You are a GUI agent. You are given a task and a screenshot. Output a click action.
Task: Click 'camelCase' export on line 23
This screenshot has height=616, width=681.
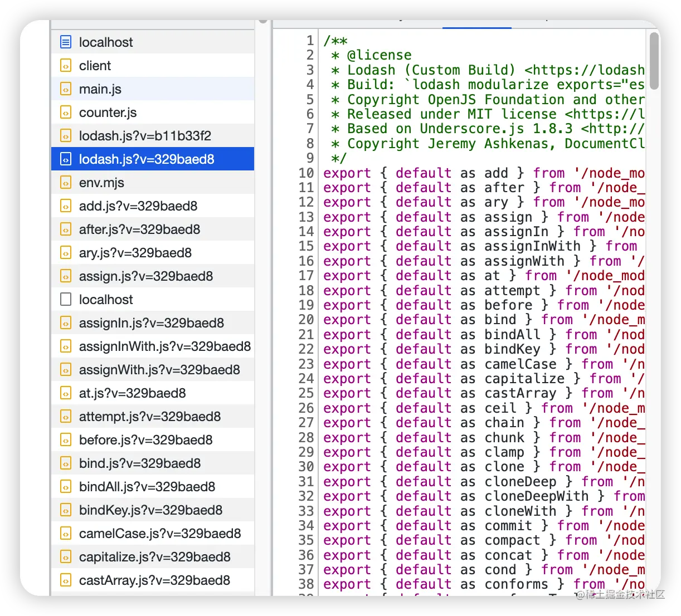tap(520, 364)
